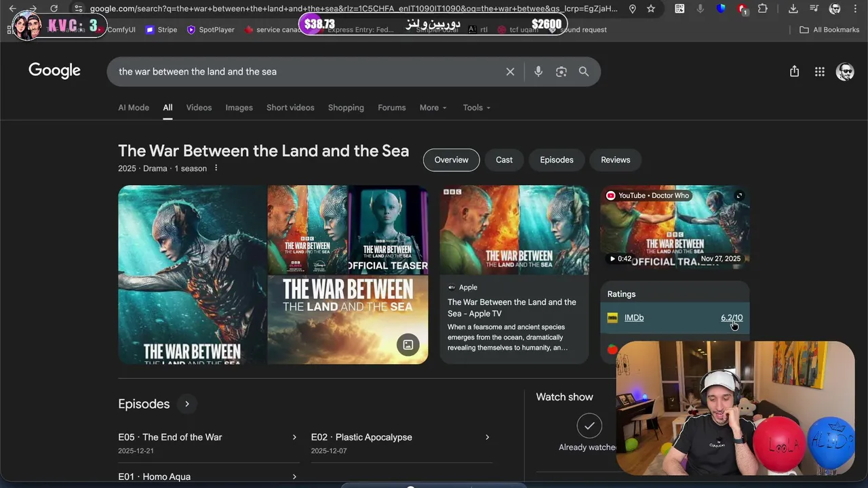Switch to the Short videos tab

click(290, 108)
